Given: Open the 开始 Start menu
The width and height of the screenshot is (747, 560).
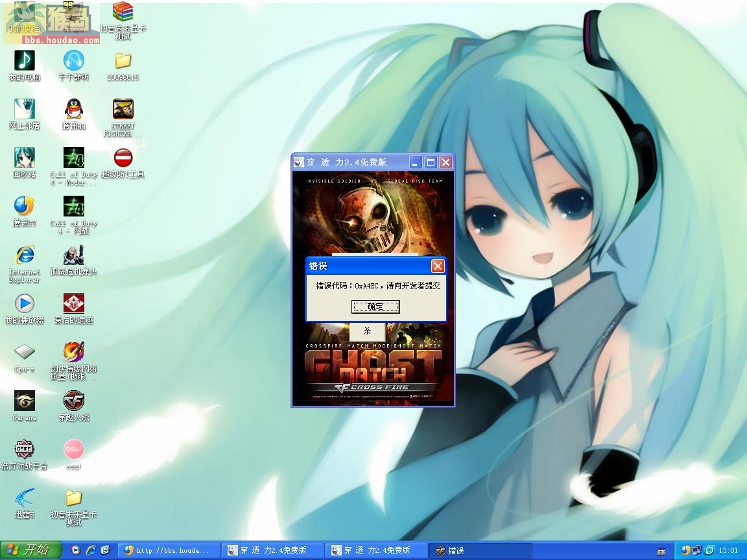Looking at the screenshot, I should [31, 550].
